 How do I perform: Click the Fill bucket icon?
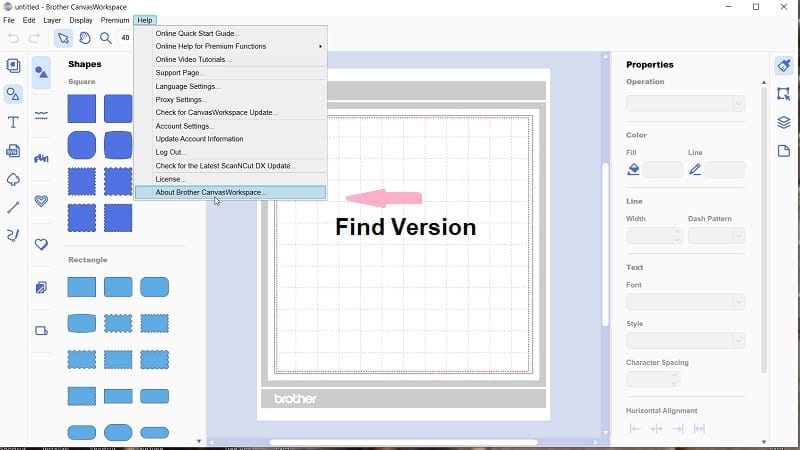click(x=633, y=169)
